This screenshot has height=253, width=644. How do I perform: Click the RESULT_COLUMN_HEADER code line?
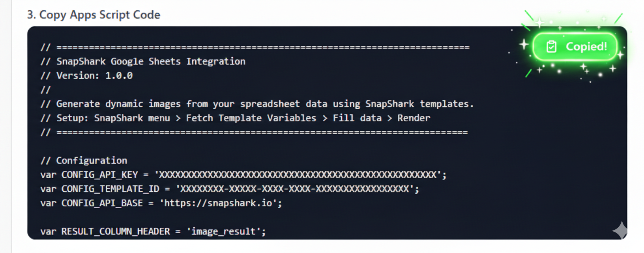153,231
